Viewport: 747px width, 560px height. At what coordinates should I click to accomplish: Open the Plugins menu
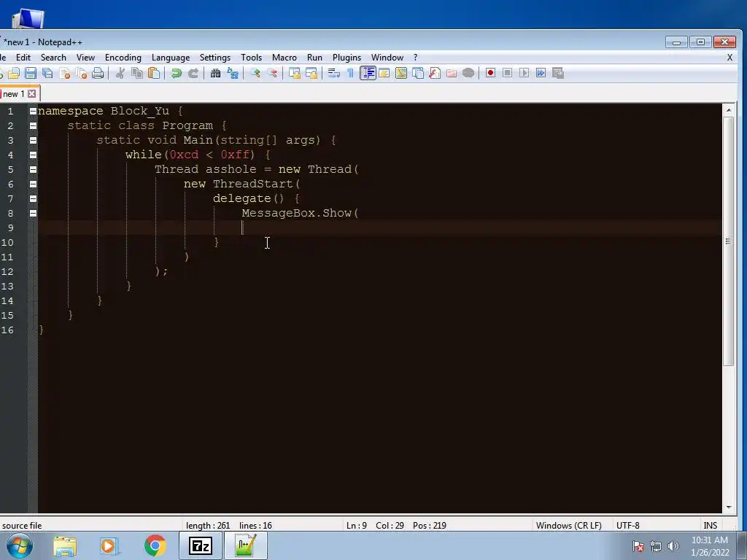point(347,57)
